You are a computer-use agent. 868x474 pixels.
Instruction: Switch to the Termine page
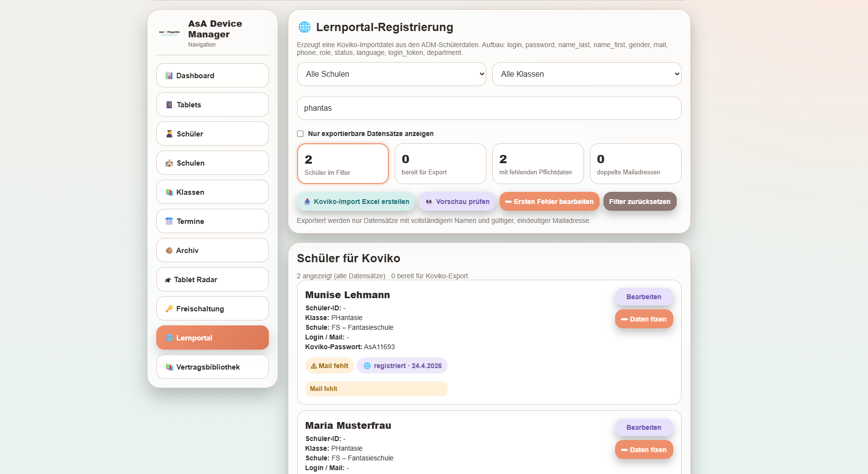(x=213, y=221)
